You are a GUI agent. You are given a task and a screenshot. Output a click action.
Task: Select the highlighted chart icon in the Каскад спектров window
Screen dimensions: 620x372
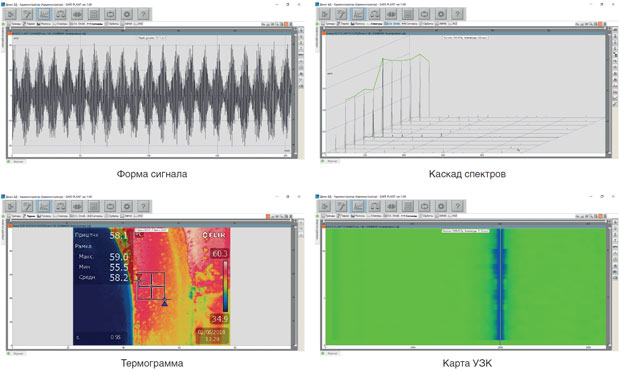point(358,14)
